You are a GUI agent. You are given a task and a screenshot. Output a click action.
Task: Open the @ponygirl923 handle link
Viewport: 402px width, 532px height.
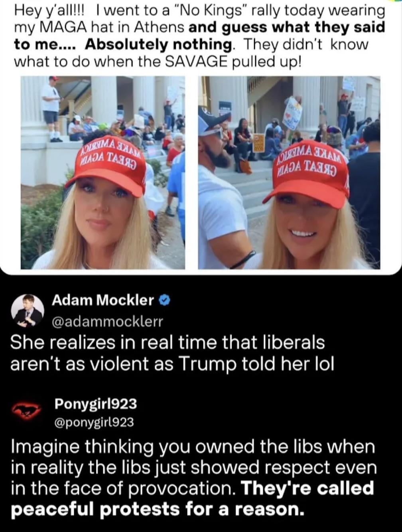tap(94, 422)
